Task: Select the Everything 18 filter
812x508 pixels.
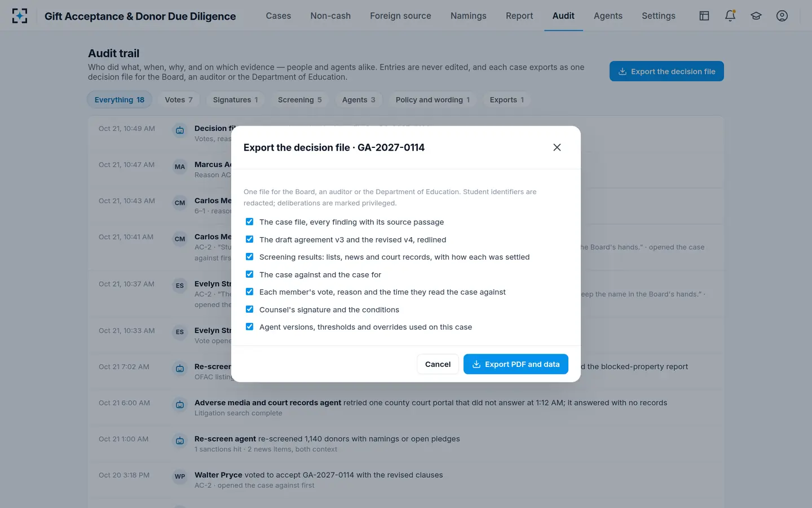Action: coord(120,100)
